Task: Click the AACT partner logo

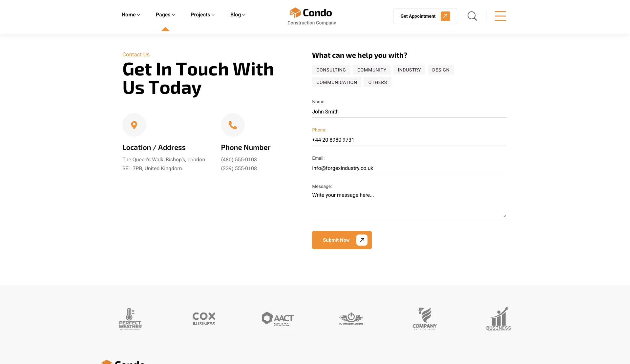Action: (278, 318)
